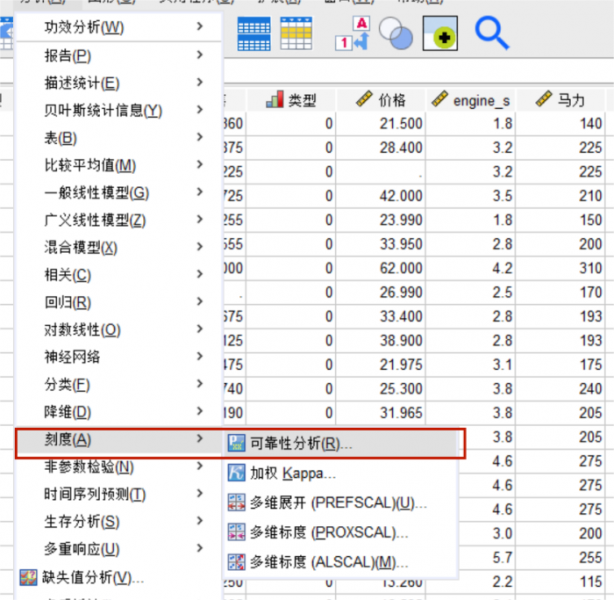The height and width of the screenshot is (600, 614).
Task: Click the engine_s column header
Action: pyautogui.click(x=470, y=99)
